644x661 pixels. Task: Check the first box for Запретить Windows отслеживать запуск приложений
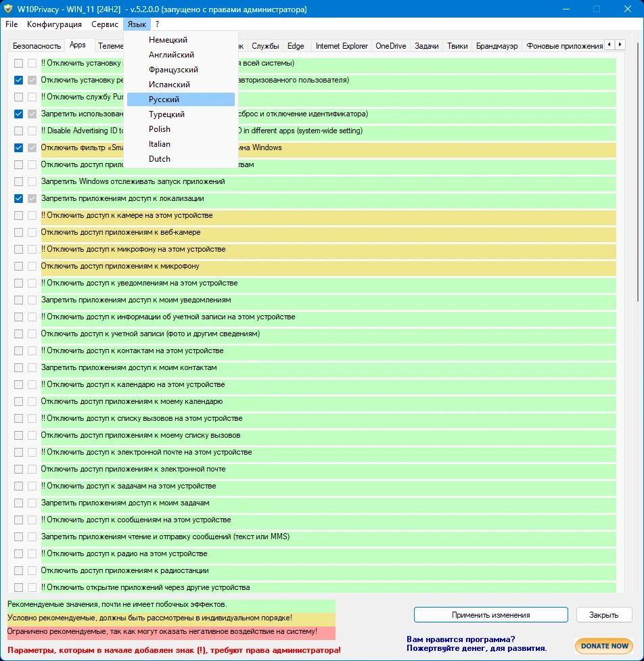pyautogui.click(x=18, y=182)
